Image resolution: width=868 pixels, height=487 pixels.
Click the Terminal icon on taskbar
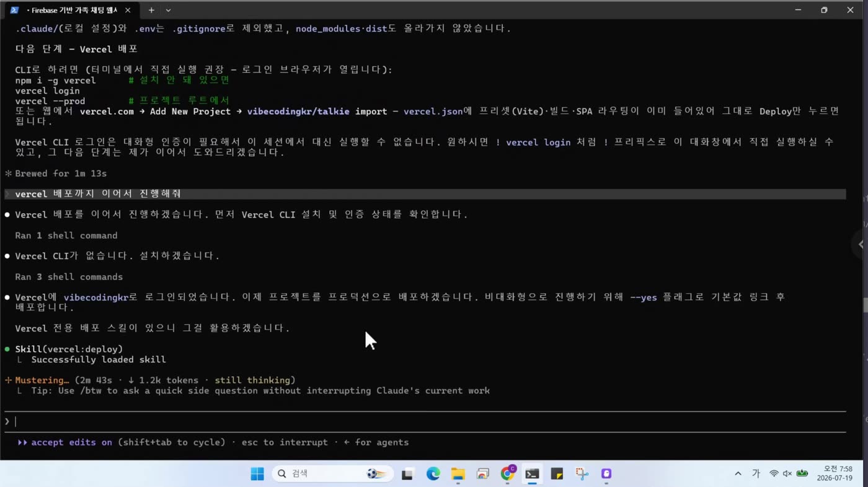(532, 474)
